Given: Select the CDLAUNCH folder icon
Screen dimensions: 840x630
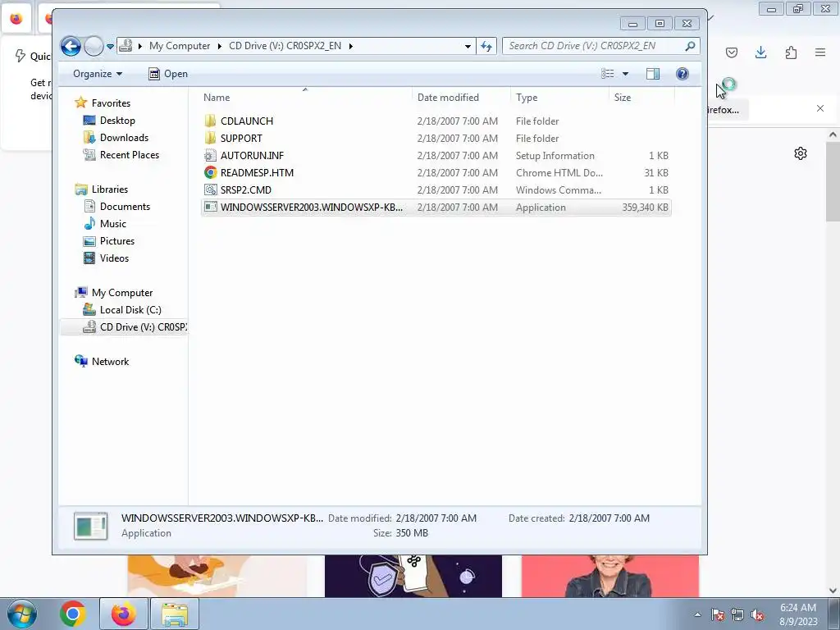Looking at the screenshot, I should (211, 121).
